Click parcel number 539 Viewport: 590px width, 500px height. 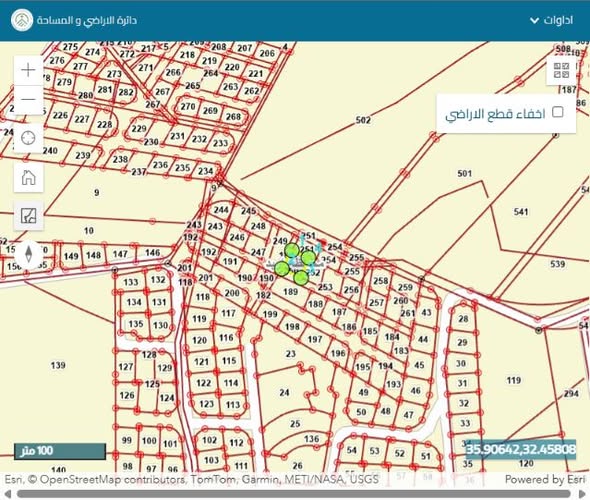[x=557, y=264]
